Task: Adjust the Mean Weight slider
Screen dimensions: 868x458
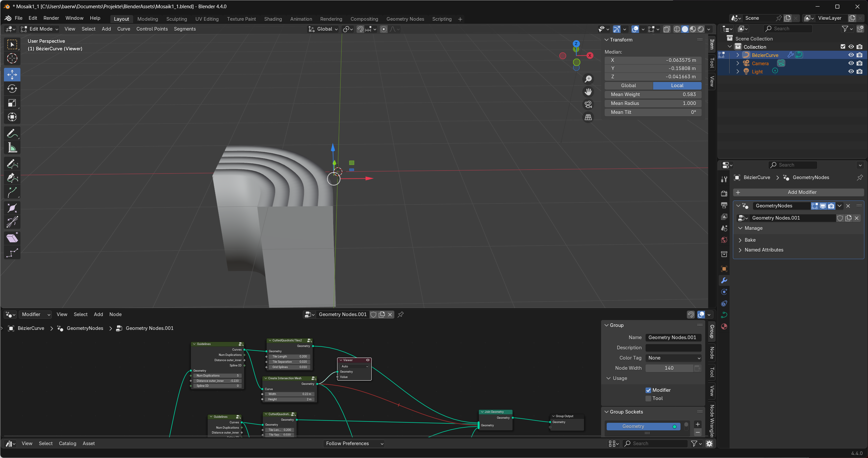Action: tap(653, 94)
